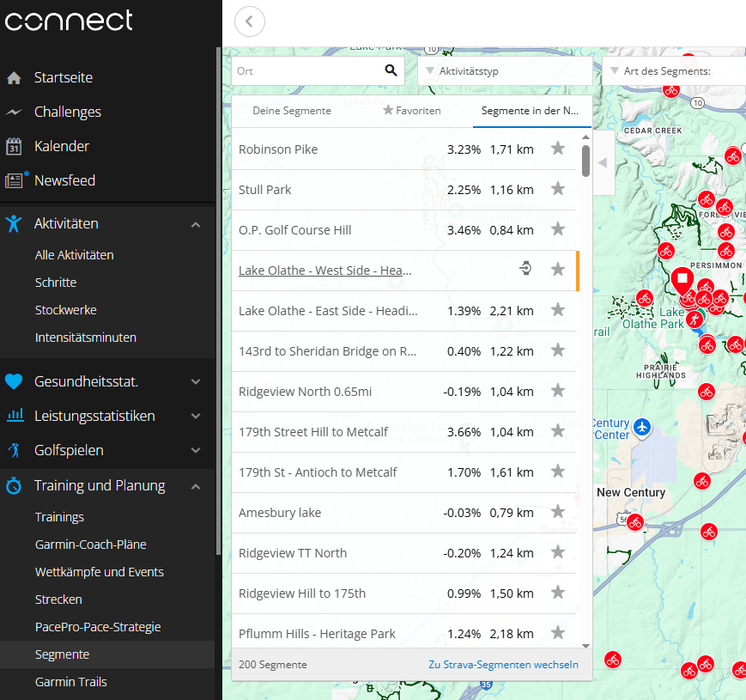746x700 pixels.
Task: Toggle favorite star for Stull Park
Action: coord(558,189)
